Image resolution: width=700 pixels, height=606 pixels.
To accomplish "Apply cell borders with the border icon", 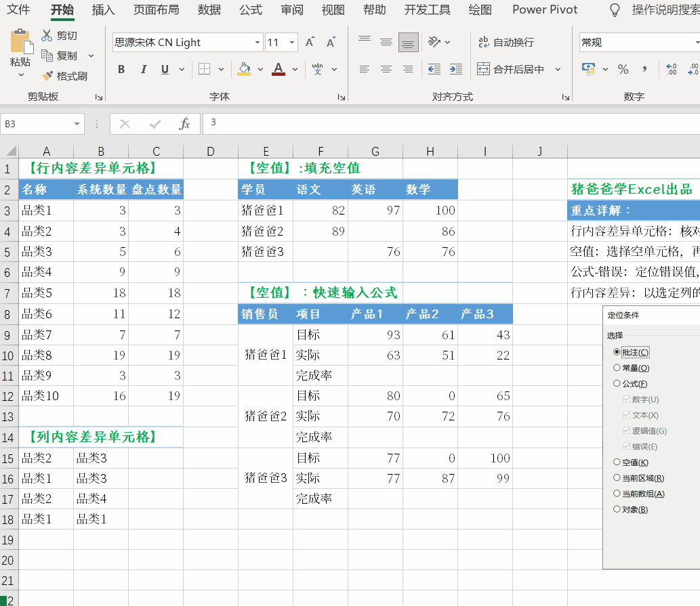I will (204, 69).
